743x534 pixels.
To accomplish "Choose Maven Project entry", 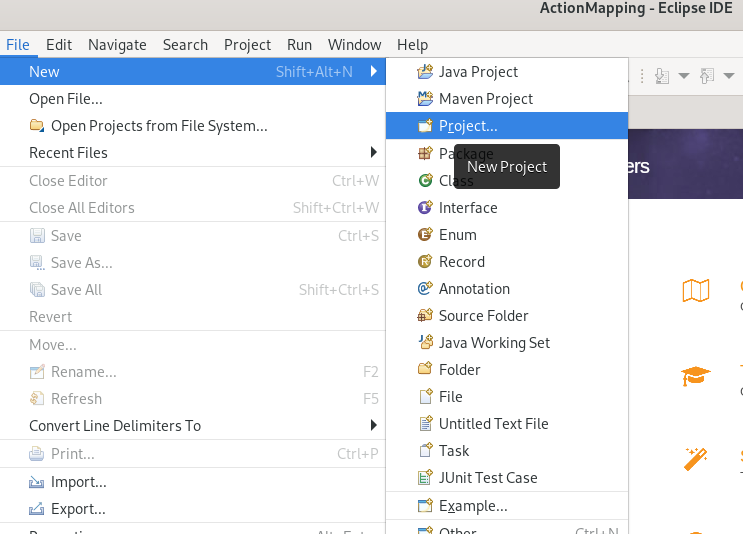I will pyautogui.click(x=507, y=99).
